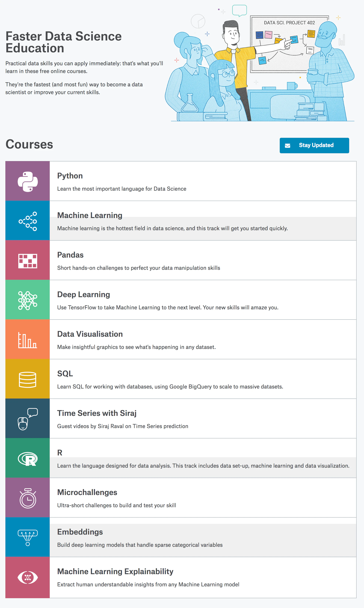This screenshot has height=608, width=364.
Task: Select the Deep Learning course heading
Action: [83, 294]
